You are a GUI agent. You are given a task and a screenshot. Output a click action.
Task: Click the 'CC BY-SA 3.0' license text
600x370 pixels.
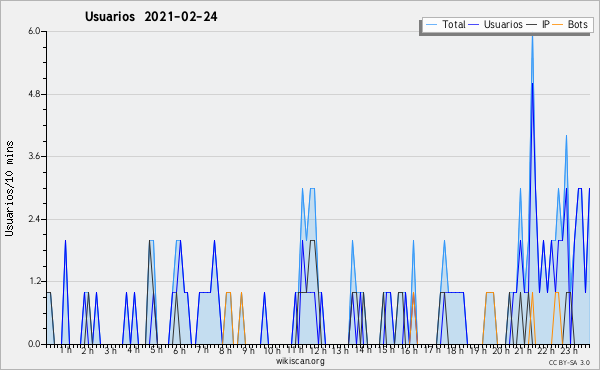tap(569, 363)
